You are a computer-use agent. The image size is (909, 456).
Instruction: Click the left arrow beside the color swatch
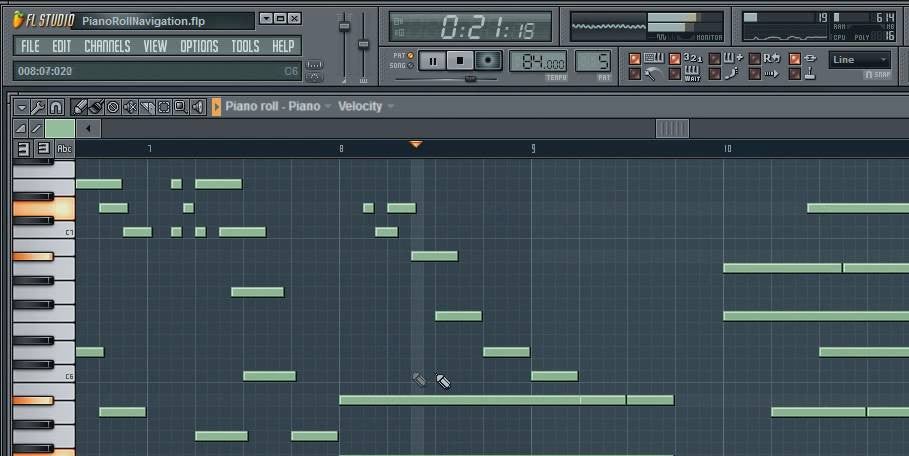(x=88, y=129)
